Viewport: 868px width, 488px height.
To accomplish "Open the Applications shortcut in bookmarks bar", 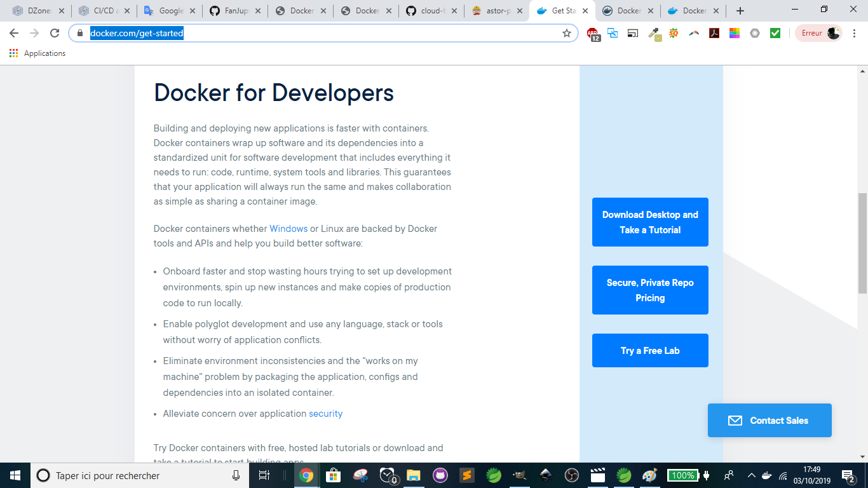I will click(37, 53).
